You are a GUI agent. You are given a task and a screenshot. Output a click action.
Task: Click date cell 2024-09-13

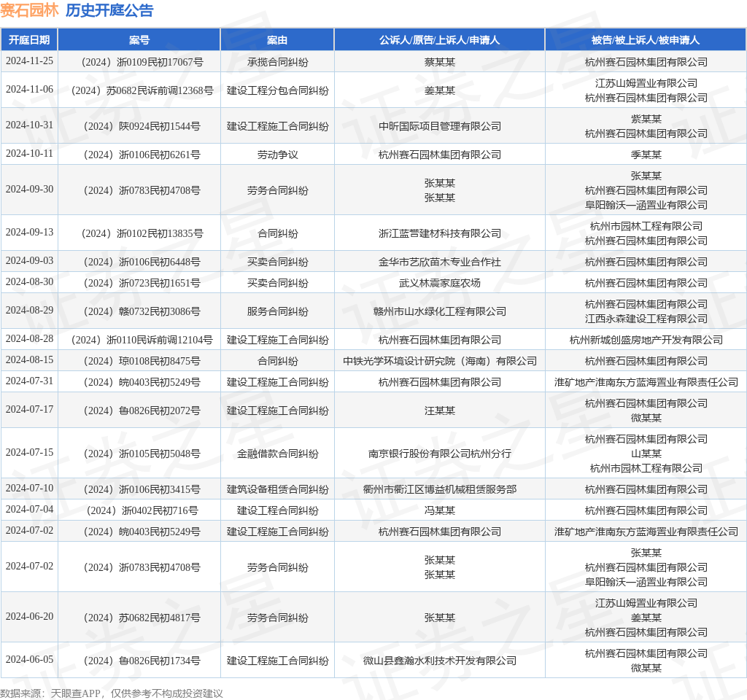pyautogui.click(x=29, y=232)
